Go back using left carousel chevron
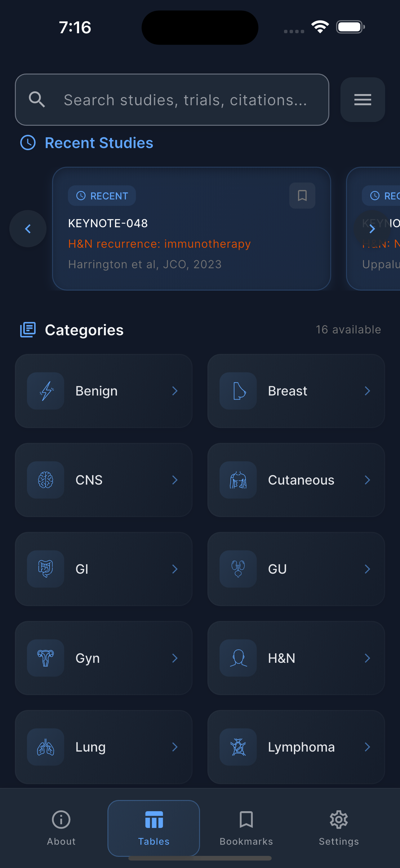400x868 pixels. click(x=28, y=229)
